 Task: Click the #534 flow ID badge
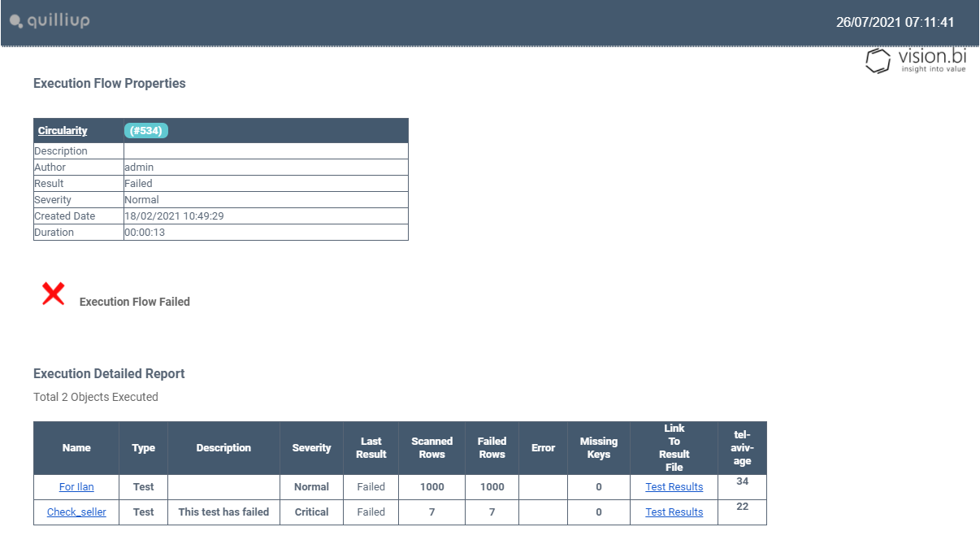pos(146,131)
